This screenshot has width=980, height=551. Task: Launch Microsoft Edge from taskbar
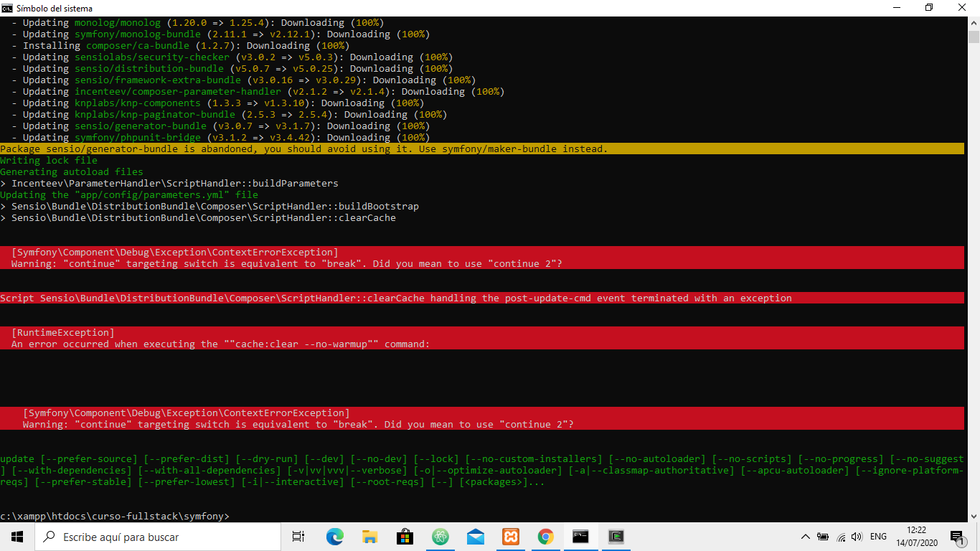(x=335, y=537)
